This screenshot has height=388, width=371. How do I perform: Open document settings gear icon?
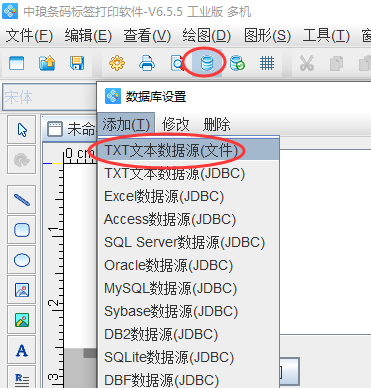[117, 63]
